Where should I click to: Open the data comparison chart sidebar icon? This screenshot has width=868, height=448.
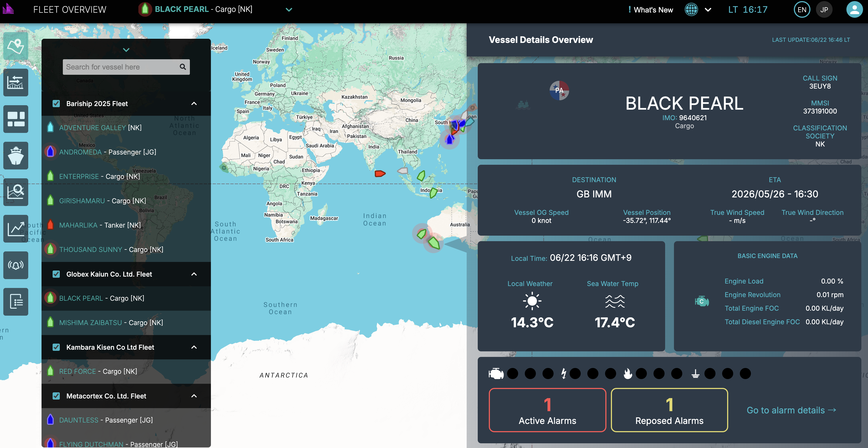click(16, 83)
